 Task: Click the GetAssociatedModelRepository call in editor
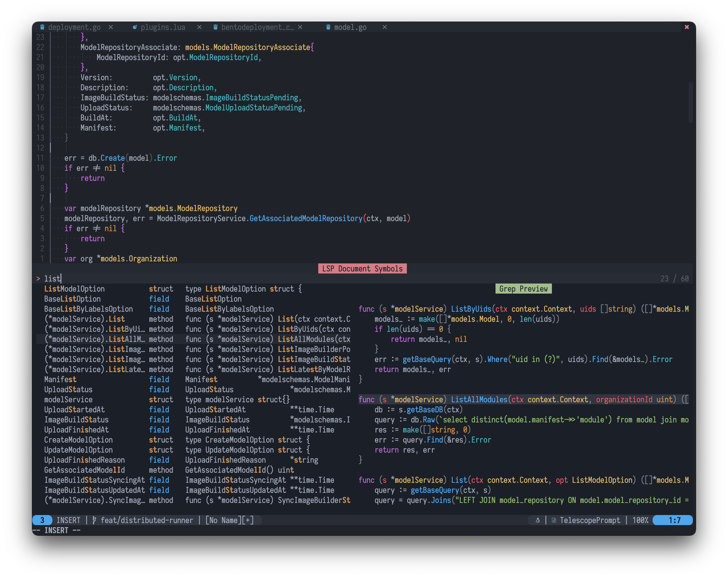306,218
